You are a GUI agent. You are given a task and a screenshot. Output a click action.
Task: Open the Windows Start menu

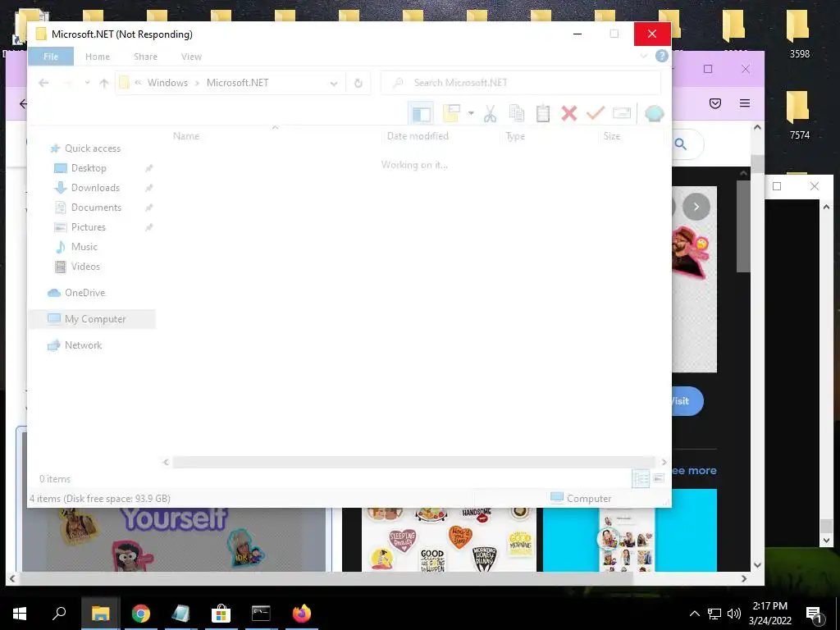[20, 614]
